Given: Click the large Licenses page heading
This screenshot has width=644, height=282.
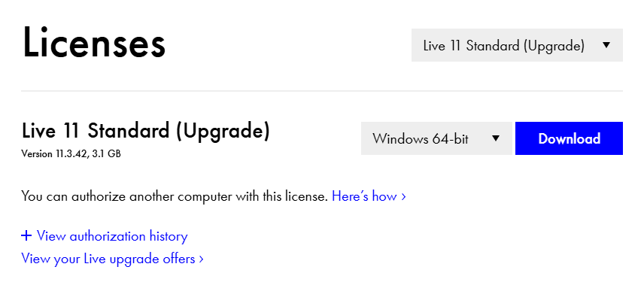Looking at the screenshot, I should point(93,43).
